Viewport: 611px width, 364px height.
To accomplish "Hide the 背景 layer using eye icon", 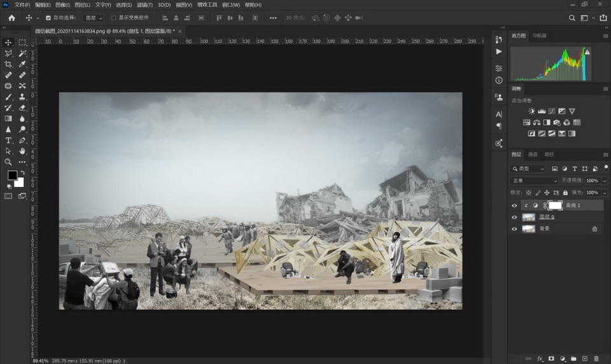I will [x=514, y=228].
